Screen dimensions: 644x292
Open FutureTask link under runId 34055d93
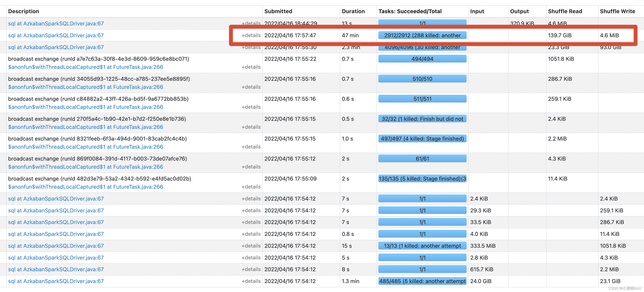pos(85,87)
